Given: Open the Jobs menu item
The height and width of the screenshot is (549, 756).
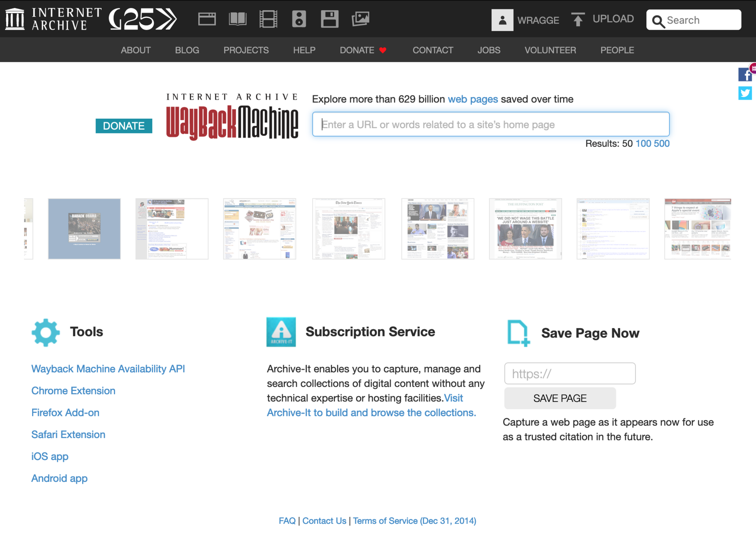Looking at the screenshot, I should [489, 50].
